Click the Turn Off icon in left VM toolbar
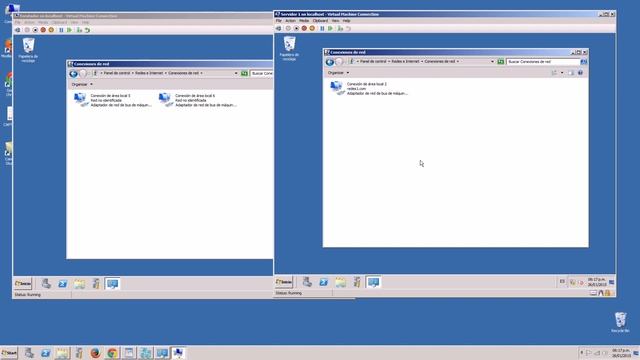This screenshot has height=360, width=640. pos(36,30)
